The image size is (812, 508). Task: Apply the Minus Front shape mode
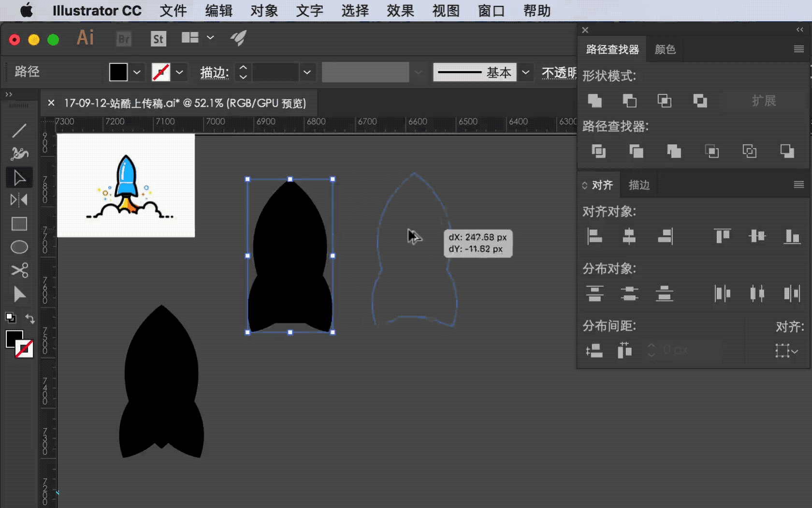pyautogui.click(x=629, y=101)
